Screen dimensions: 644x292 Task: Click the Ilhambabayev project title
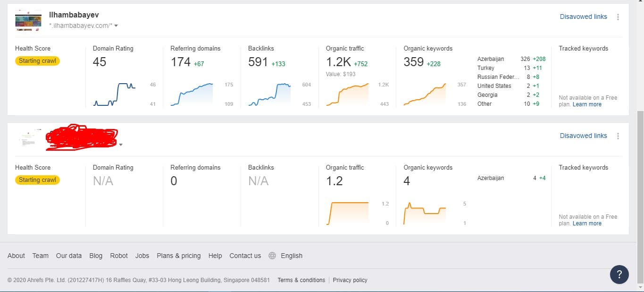[x=74, y=15]
